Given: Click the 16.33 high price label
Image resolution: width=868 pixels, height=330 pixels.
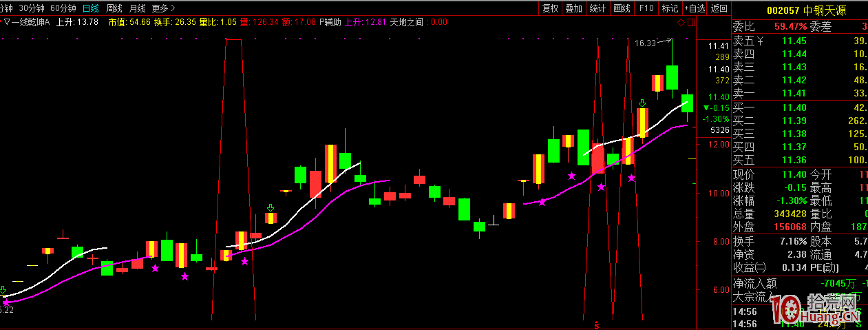Looking at the screenshot, I should coord(645,43).
